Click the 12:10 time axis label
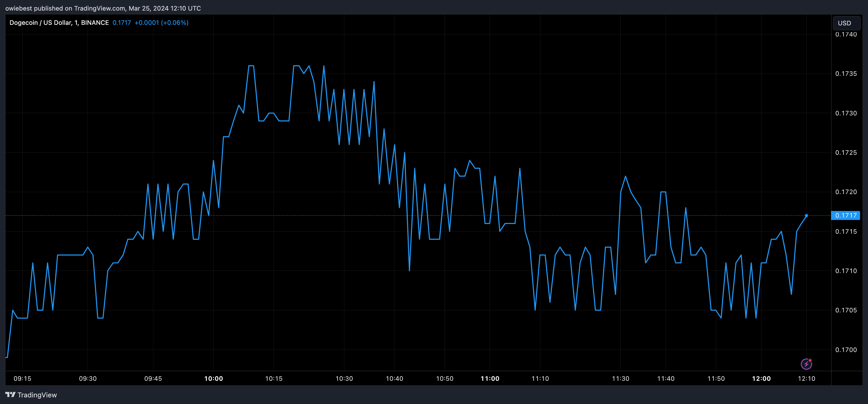868x404 pixels. 806,378
